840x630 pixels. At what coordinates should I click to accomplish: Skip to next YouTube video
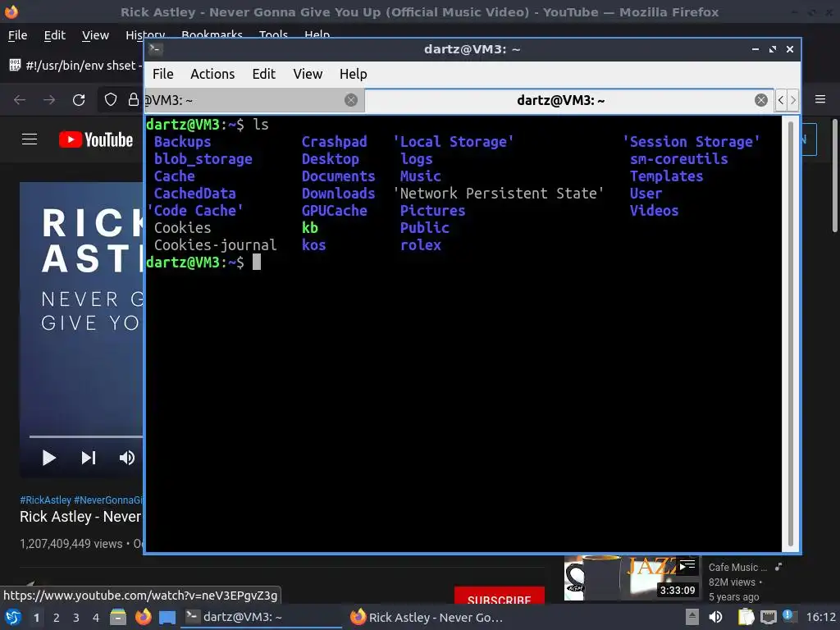click(89, 458)
